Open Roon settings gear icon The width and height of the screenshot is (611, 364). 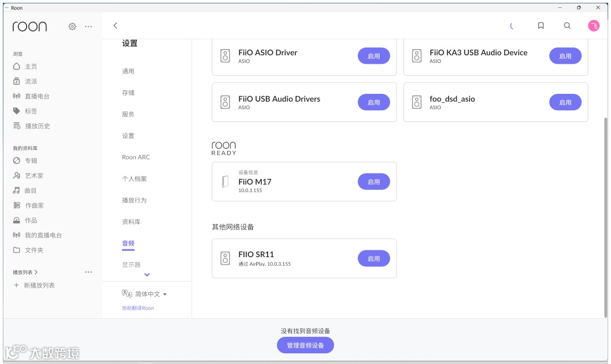point(72,27)
